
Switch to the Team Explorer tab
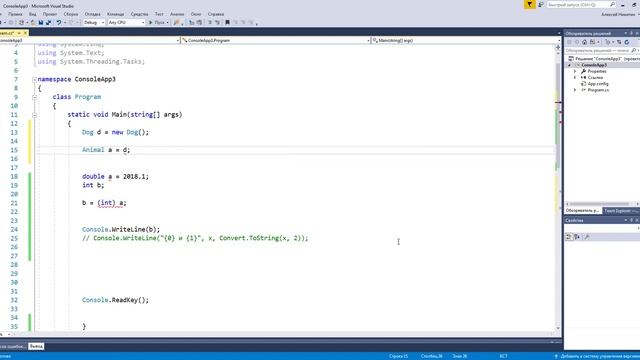tap(620, 211)
